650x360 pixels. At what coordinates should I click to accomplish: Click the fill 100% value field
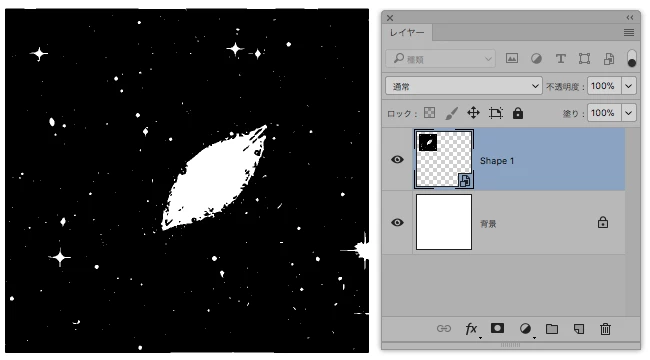(604, 113)
